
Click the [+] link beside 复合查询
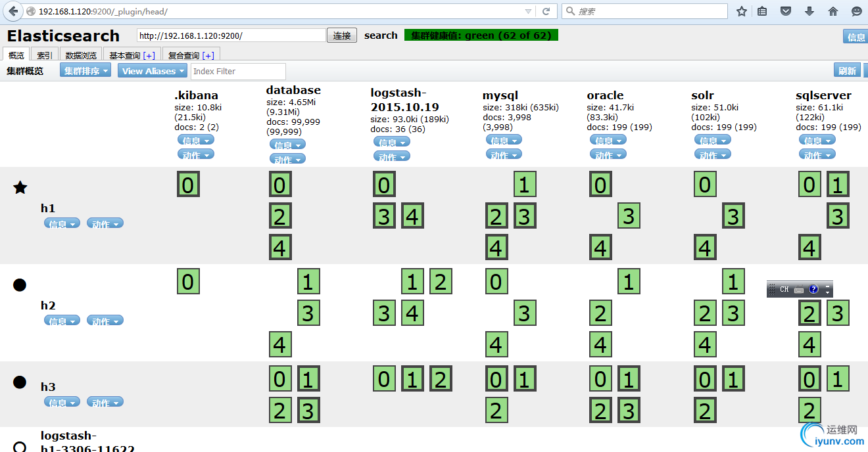click(208, 56)
